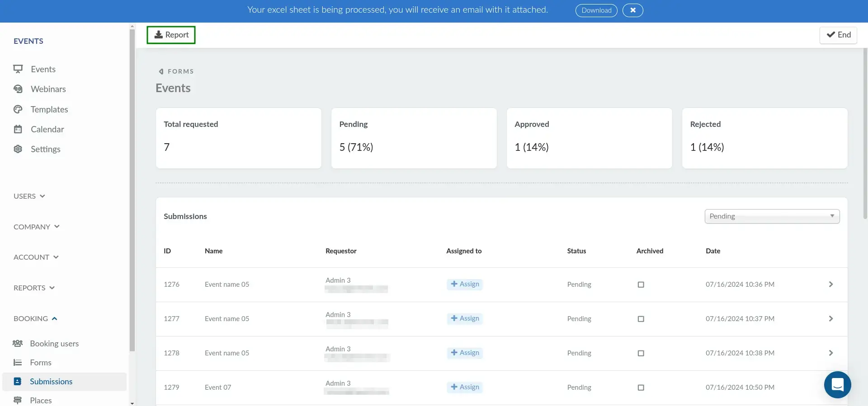Download the Report
Screen dimensions: 868x406
[171, 35]
